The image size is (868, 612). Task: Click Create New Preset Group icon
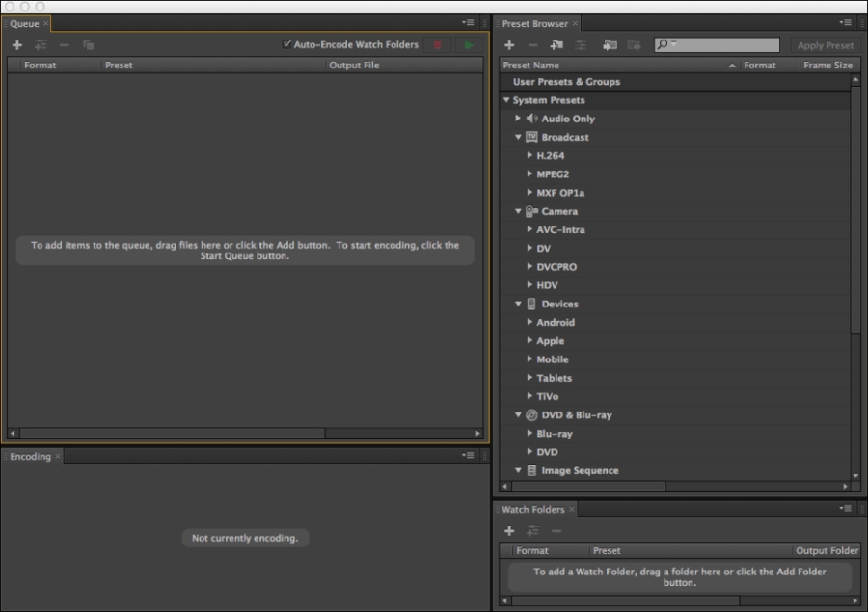point(556,45)
